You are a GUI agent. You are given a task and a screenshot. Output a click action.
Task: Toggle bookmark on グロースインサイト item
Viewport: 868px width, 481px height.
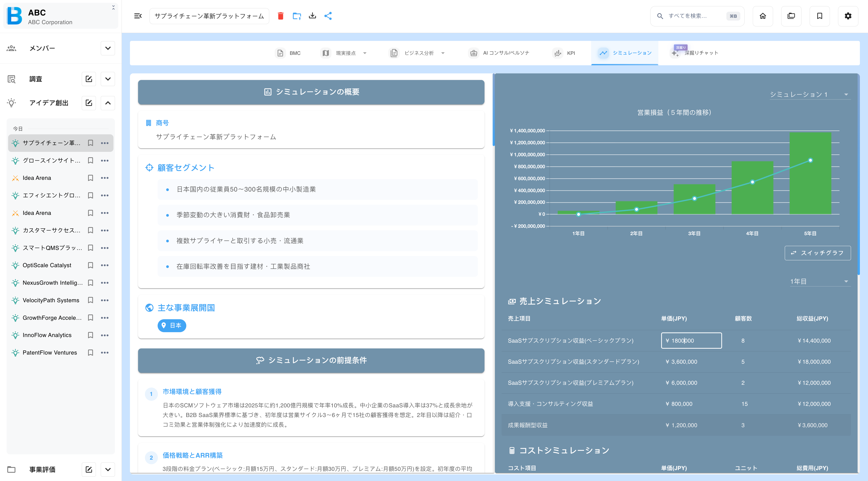pyautogui.click(x=90, y=161)
